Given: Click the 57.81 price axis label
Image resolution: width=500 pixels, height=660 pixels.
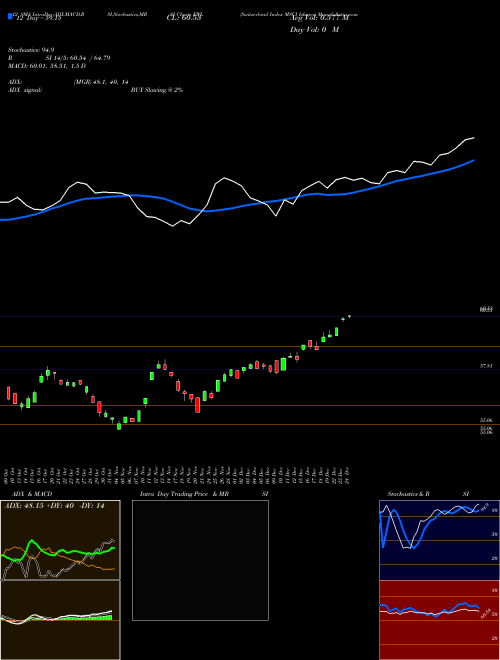Looking at the screenshot, I should tap(486, 367).
